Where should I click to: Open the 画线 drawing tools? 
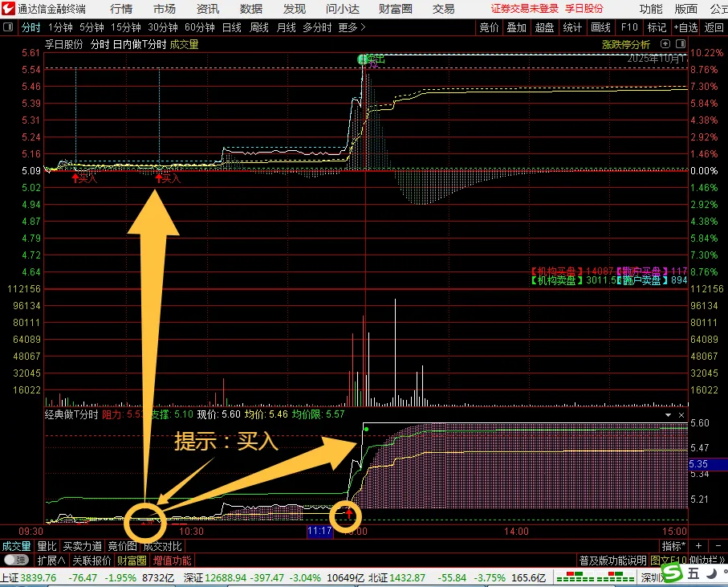pos(600,27)
